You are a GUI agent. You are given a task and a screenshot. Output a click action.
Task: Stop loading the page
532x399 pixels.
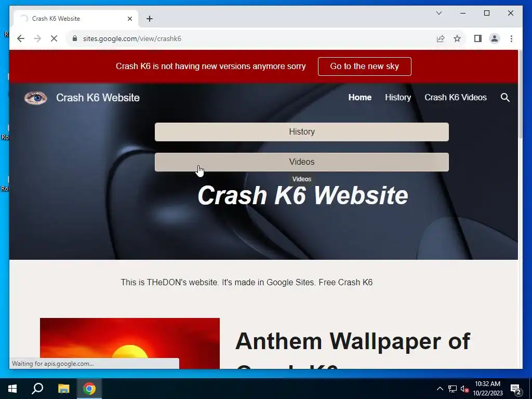pos(54,38)
